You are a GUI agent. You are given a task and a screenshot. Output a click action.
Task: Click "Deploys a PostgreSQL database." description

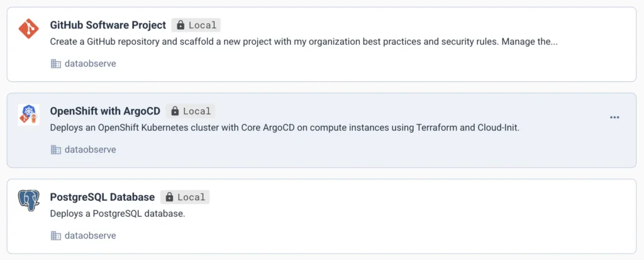(117, 213)
